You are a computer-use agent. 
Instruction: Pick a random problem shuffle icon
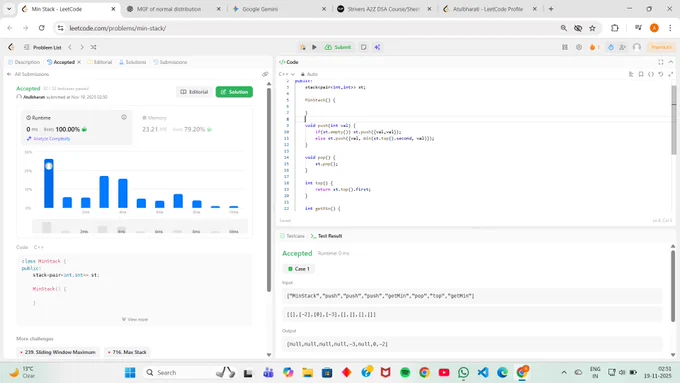(x=93, y=47)
